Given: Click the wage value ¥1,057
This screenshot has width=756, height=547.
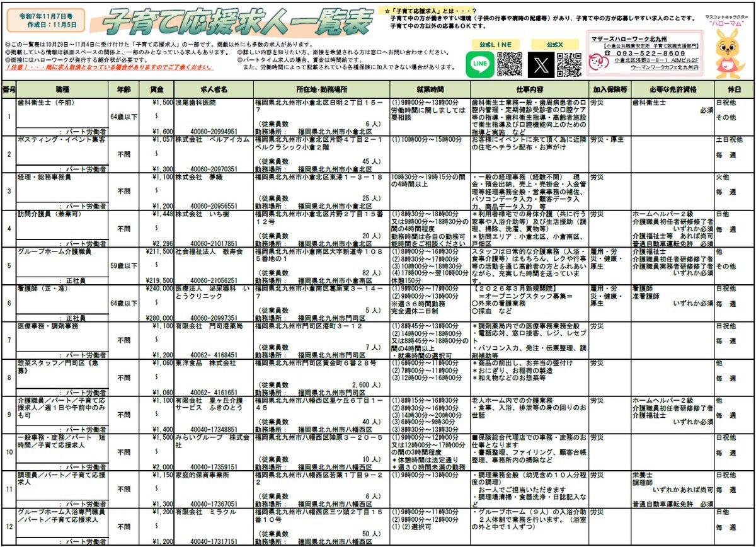Looking at the screenshot, I should pyautogui.click(x=163, y=139).
